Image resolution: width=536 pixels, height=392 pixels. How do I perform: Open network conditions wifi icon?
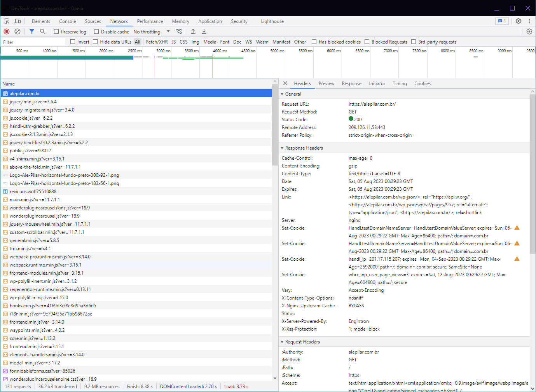(x=179, y=31)
